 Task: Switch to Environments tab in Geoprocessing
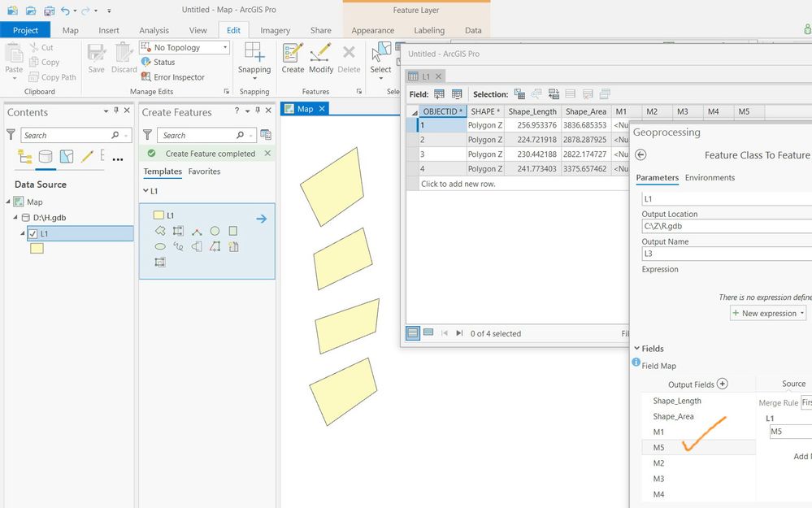click(710, 178)
